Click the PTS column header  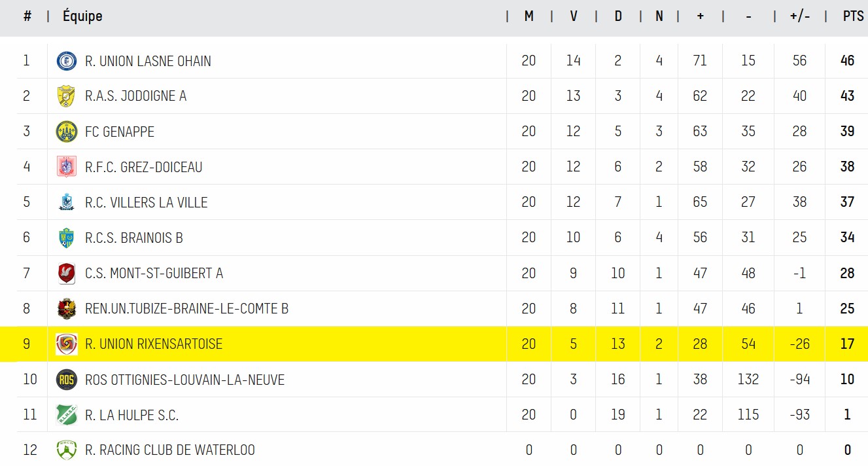coord(853,16)
